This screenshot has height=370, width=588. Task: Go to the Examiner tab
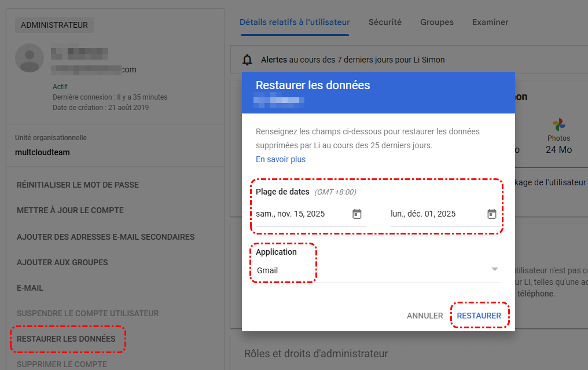[x=490, y=22]
